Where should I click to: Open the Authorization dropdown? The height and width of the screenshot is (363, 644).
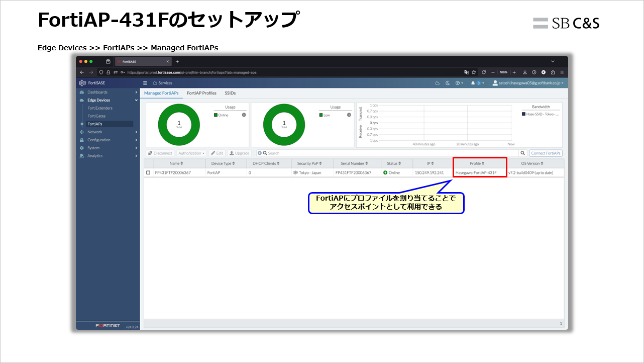(x=191, y=153)
